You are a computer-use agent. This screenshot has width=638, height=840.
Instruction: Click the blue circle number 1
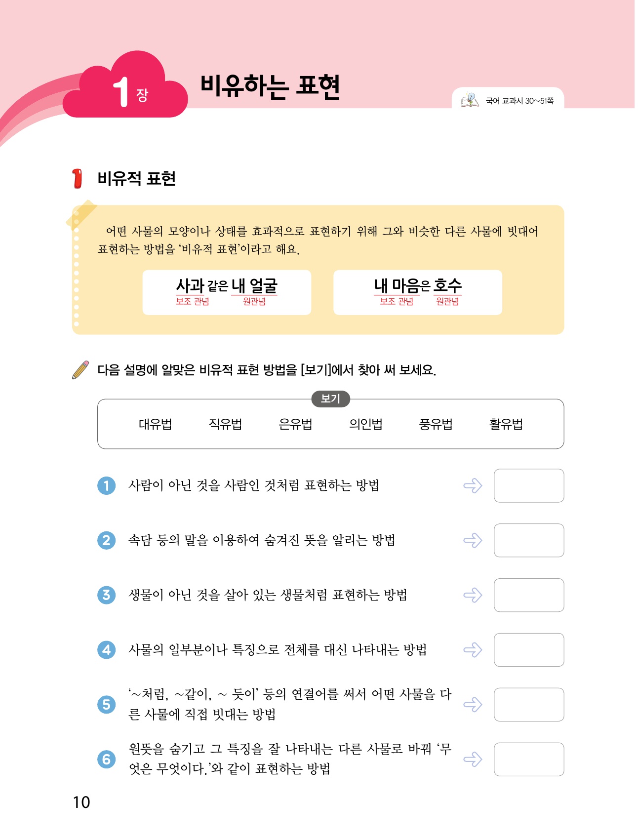(x=106, y=485)
